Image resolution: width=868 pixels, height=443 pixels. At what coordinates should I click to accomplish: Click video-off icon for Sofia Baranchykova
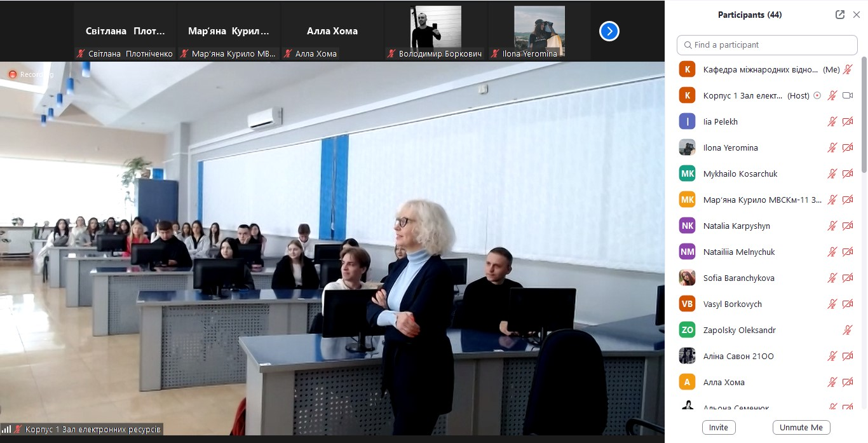[848, 278]
